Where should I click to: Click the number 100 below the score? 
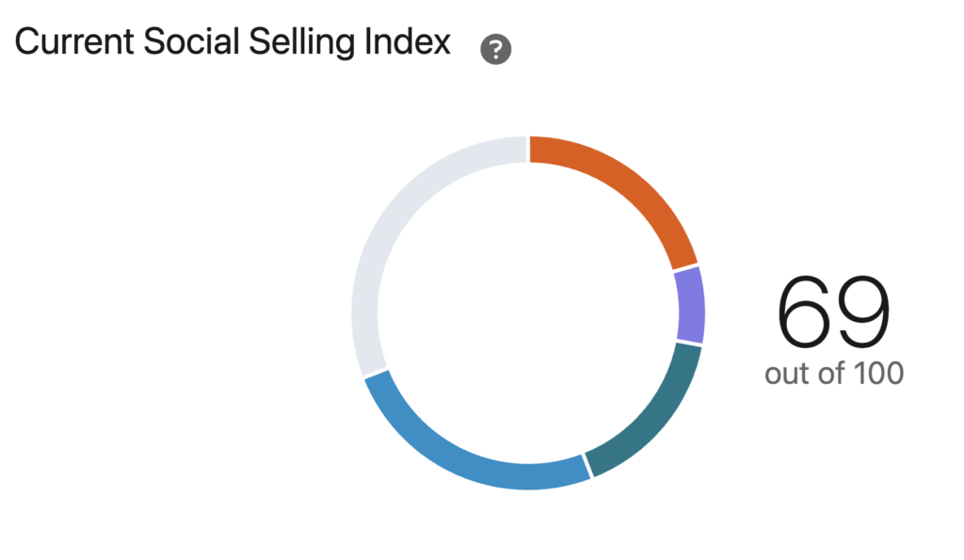coord(877,374)
